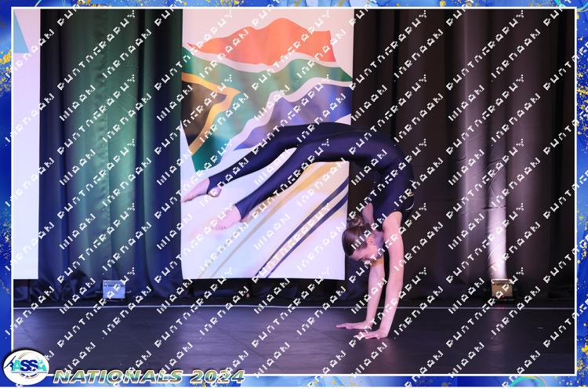Image resolution: width=588 pixels, height=392 pixels.
Task: Click the blue decorative frame's top border
Action: tap(294, 4)
